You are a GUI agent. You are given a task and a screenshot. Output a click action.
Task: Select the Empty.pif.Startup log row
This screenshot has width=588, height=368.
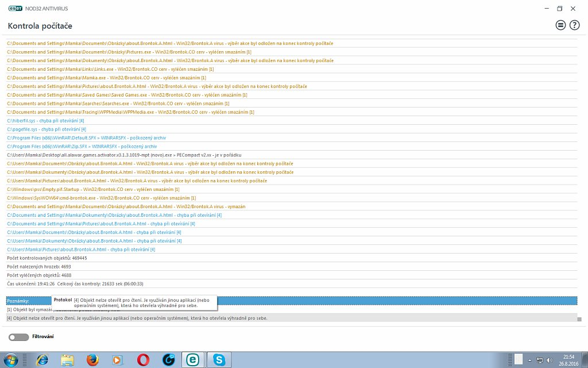click(292, 189)
